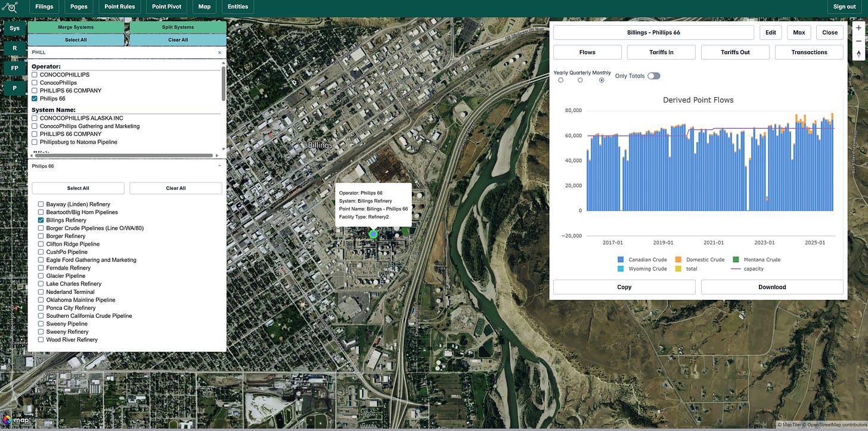868x431 pixels.
Task: Collapse the Phillips 66 section chevron
Action: click(219, 166)
